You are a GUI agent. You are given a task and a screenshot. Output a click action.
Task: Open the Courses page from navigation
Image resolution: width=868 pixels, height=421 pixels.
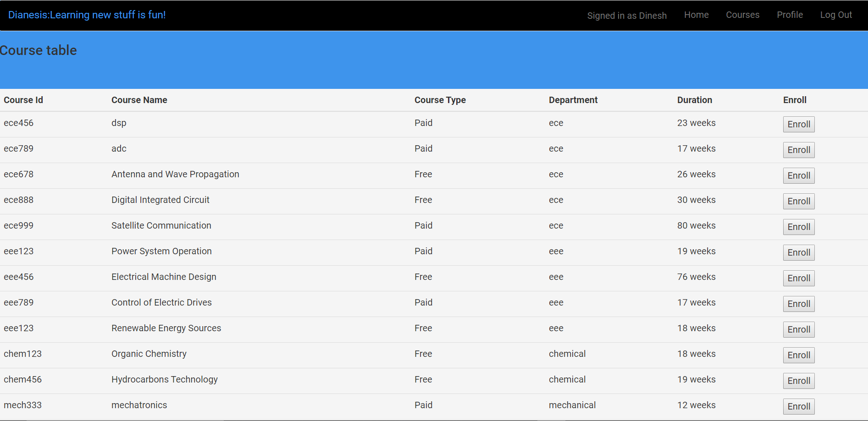tap(742, 15)
